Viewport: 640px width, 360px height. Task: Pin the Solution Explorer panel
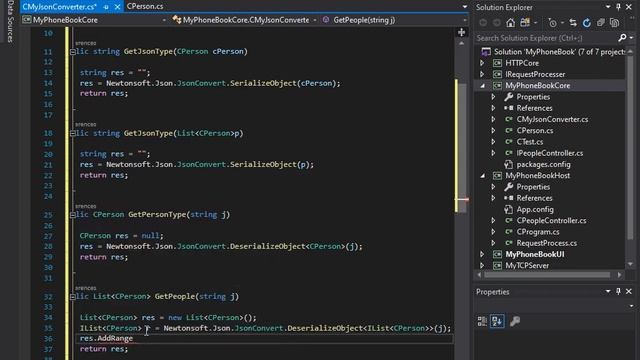point(618,7)
